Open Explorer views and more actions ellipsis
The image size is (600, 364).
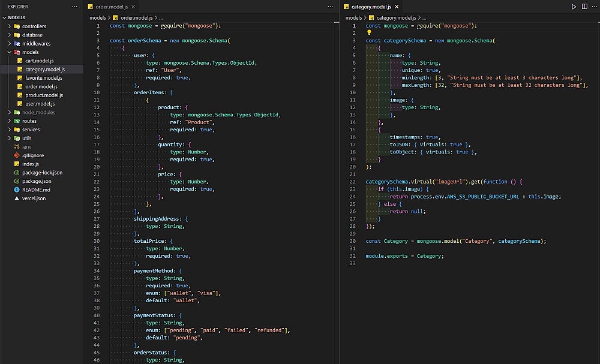[74, 7]
